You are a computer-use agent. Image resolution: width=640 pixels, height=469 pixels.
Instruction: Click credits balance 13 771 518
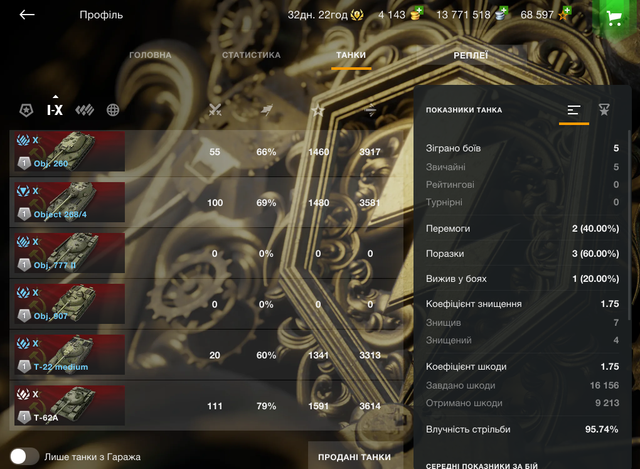click(x=463, y=15)
